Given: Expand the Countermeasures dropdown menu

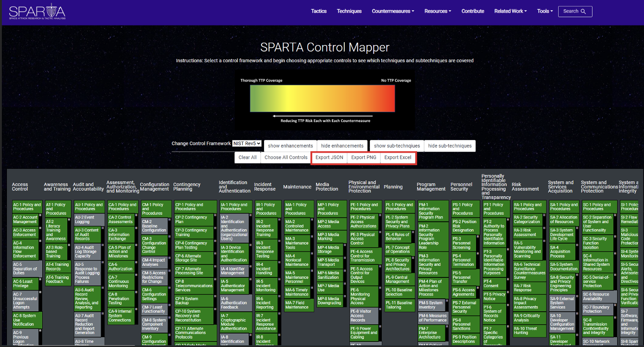Looking at the screenshot, I should click(x=393, y=11).
